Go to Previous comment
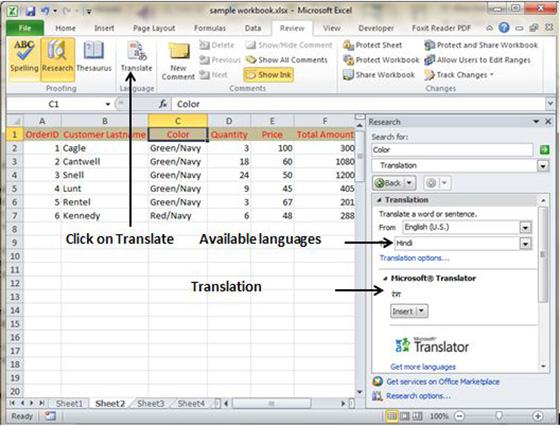This screenshot has width=560, height=427. [220, 60]
